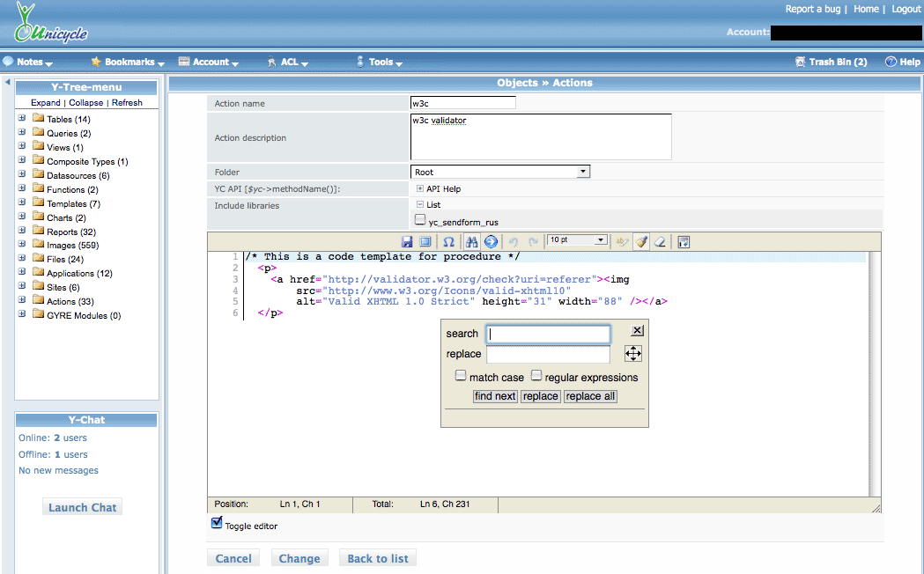This screenshot has height=574, width=924.
Task: Click the syntax highlight brush icon
Action: click(x=641, y=241)
